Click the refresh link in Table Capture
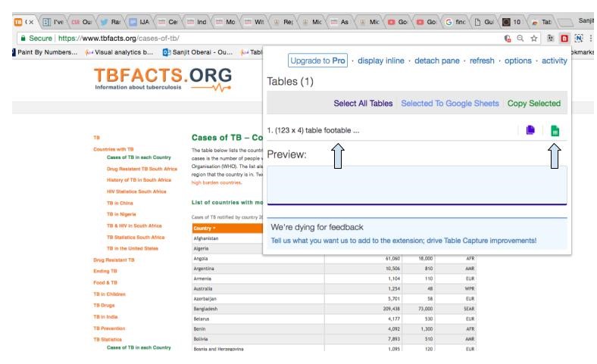The width and height of the screenshot is (597, 364). 482,61
